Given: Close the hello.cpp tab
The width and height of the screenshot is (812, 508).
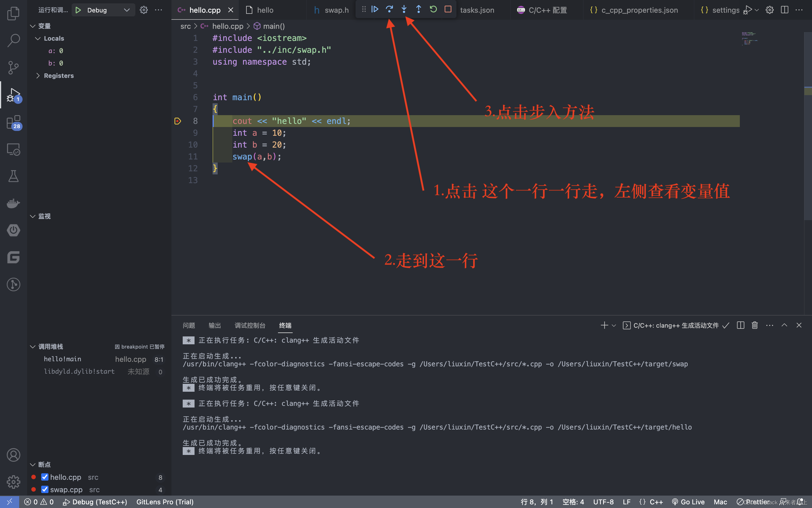Looking at the screenshot, I should click(231, 10).
